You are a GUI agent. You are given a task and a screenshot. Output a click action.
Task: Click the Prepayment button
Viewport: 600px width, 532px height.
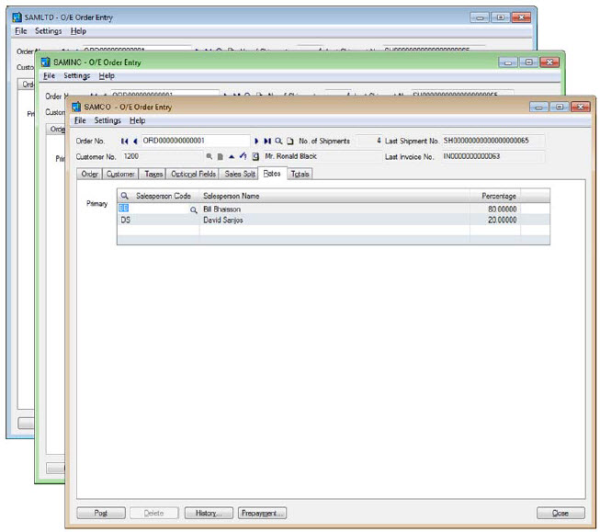[x=264, y=513]
